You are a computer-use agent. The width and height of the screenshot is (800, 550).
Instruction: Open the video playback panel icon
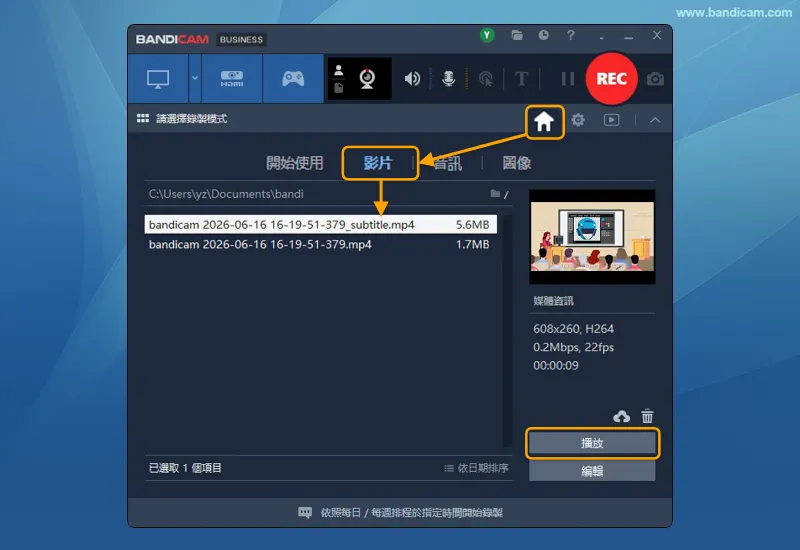612,120
